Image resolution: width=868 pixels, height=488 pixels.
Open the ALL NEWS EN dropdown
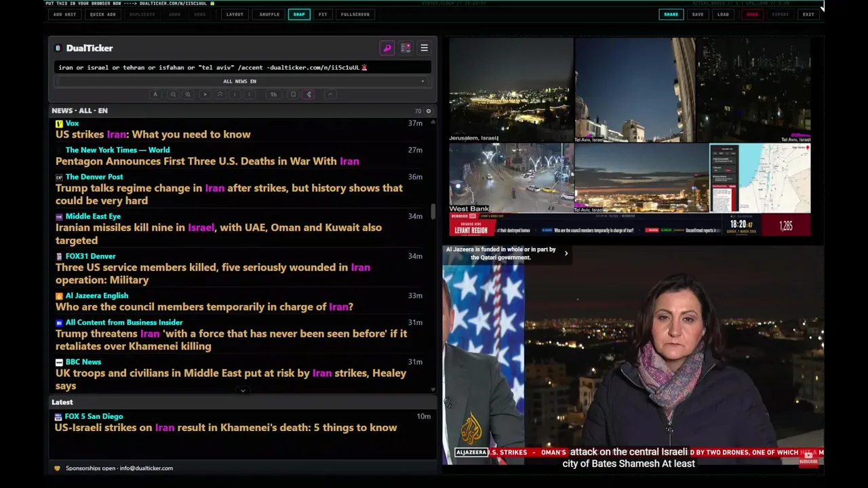click(242, 81)
